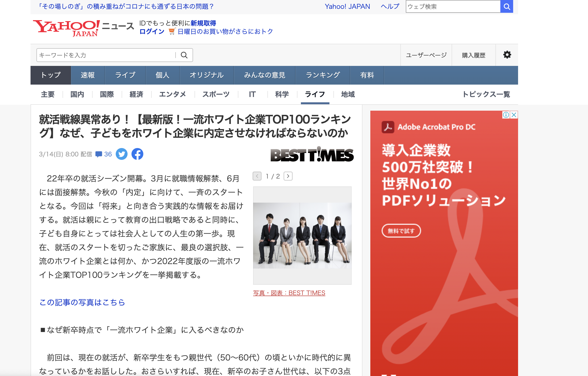Click the shopping cart icon promo

(172, 31)
